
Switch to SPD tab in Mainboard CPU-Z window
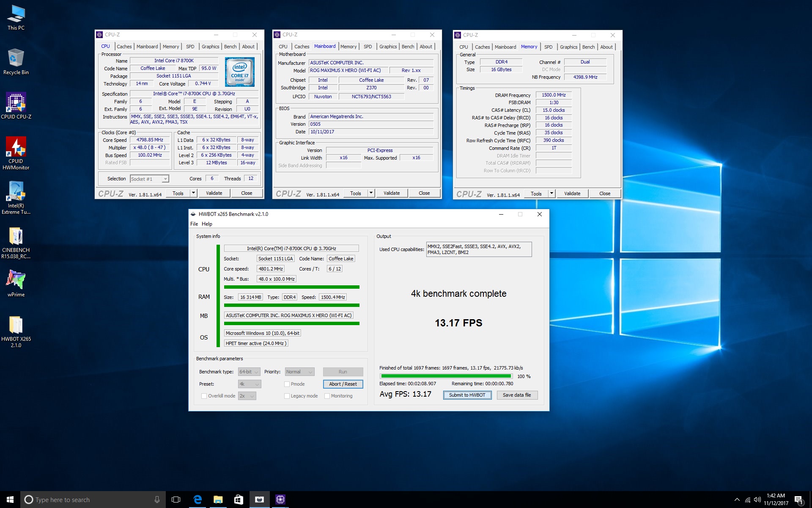tap(368, 47)
